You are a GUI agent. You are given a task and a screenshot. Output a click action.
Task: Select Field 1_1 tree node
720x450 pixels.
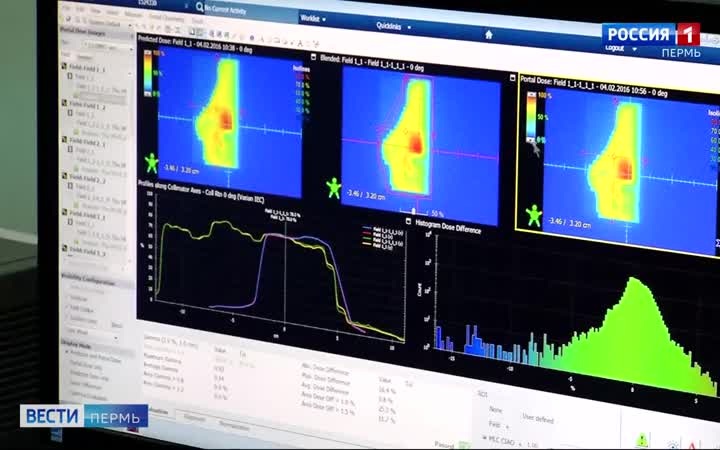(x=87, y=68)
